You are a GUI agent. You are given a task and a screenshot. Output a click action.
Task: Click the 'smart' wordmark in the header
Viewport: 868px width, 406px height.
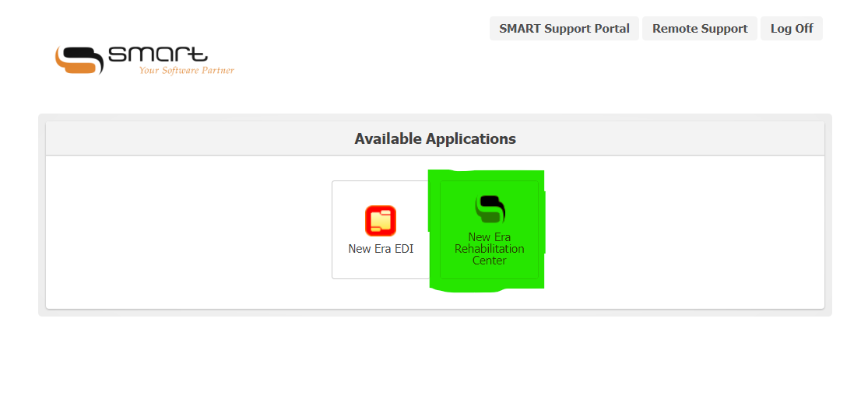click(158, 55)
